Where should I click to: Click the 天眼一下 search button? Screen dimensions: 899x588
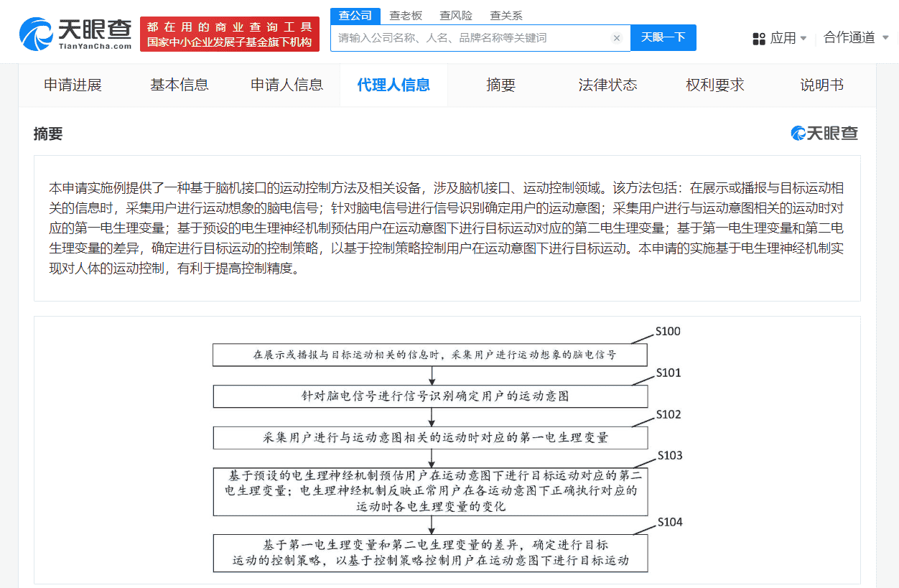point(663,38)
